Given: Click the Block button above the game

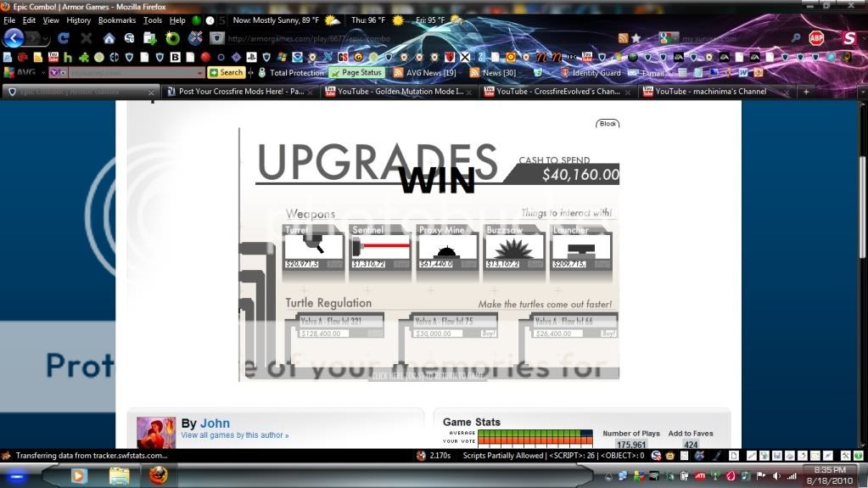Looking at the screenshot, I should point(608,124).
